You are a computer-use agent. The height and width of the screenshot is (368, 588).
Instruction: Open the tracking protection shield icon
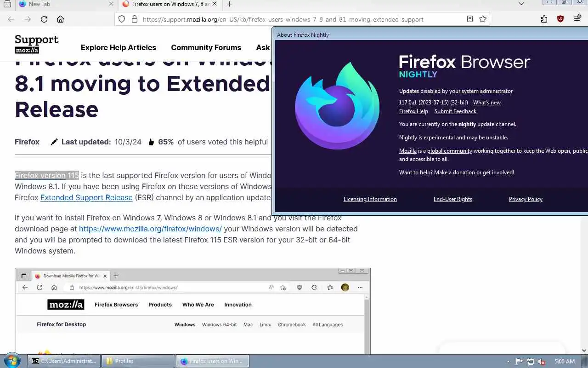click(x=122, y=19)
